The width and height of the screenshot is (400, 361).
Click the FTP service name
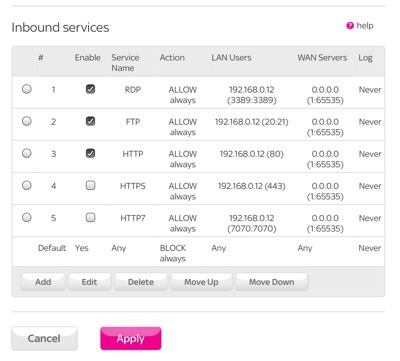coord(133,122)
